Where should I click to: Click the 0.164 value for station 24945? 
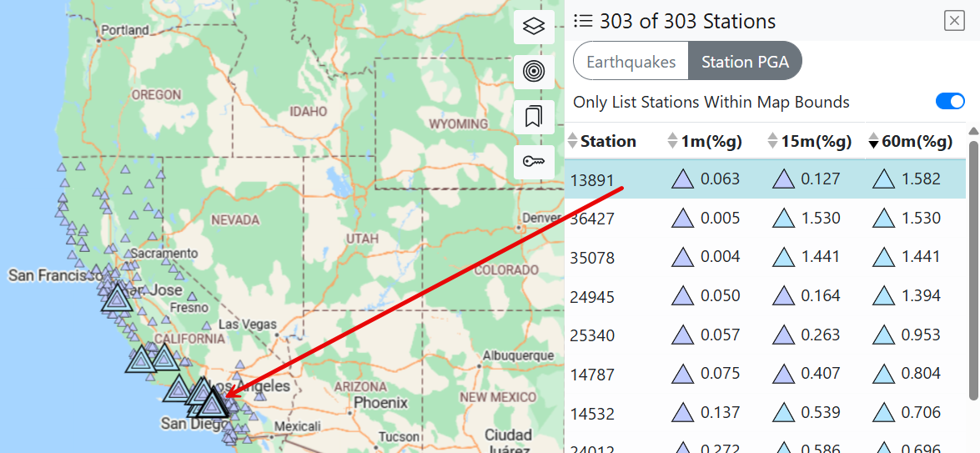point(821,295)
